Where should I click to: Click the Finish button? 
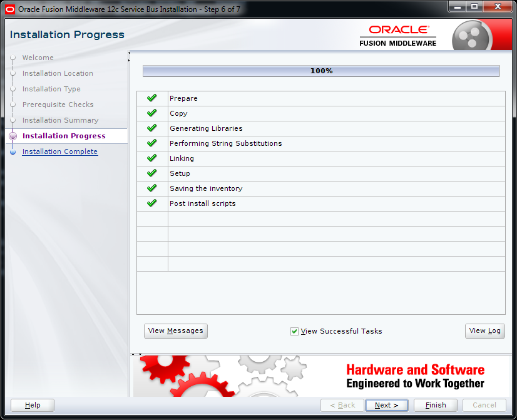tap(436, 405)
